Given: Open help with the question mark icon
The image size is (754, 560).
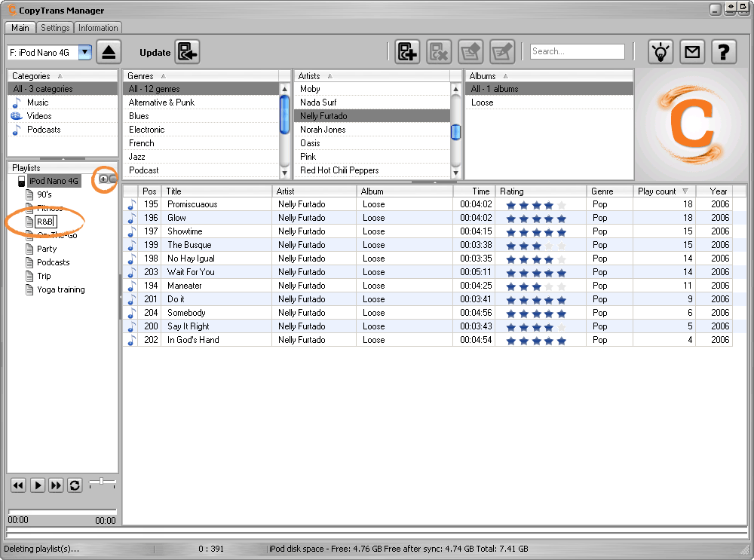Looking at the screenshot, I should click(724, 52).
